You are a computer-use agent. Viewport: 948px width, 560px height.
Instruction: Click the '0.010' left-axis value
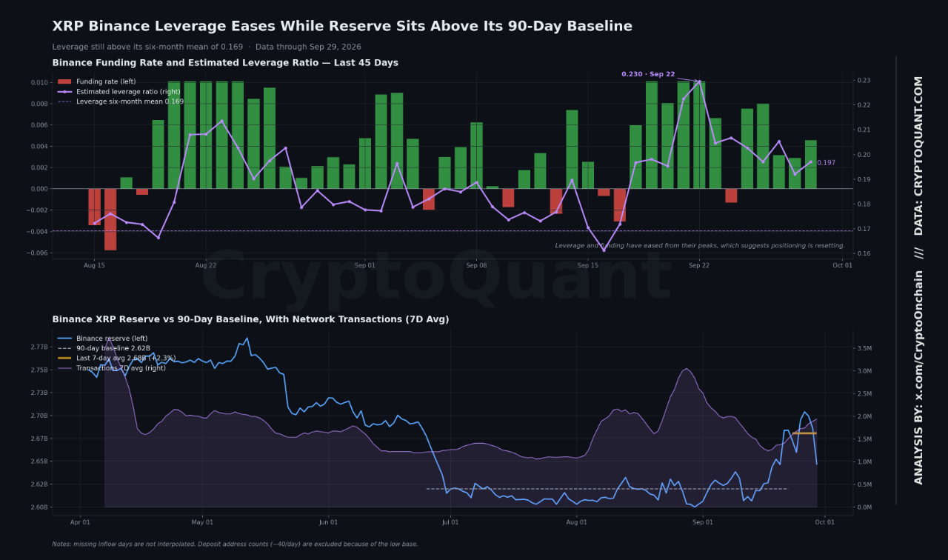point(39,82)
